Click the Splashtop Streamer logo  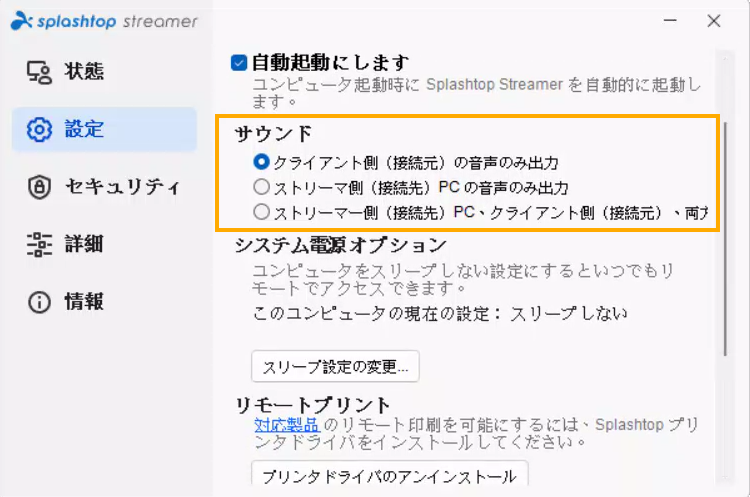coord(104,21)
